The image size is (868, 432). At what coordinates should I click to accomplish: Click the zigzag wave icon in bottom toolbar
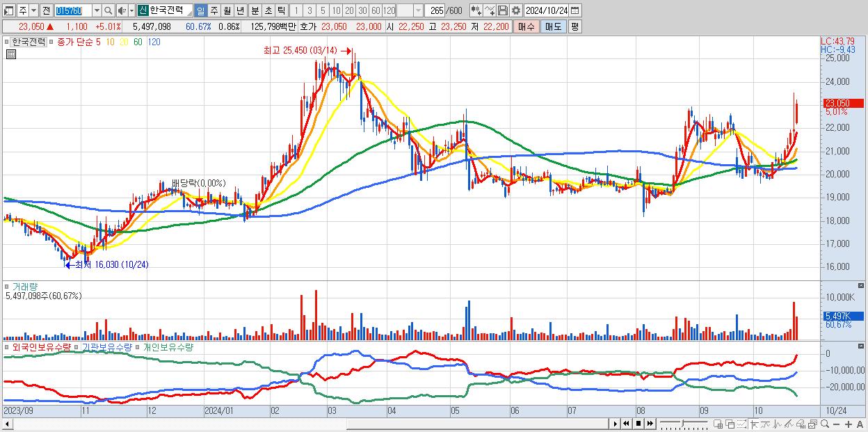coord(778,424)
